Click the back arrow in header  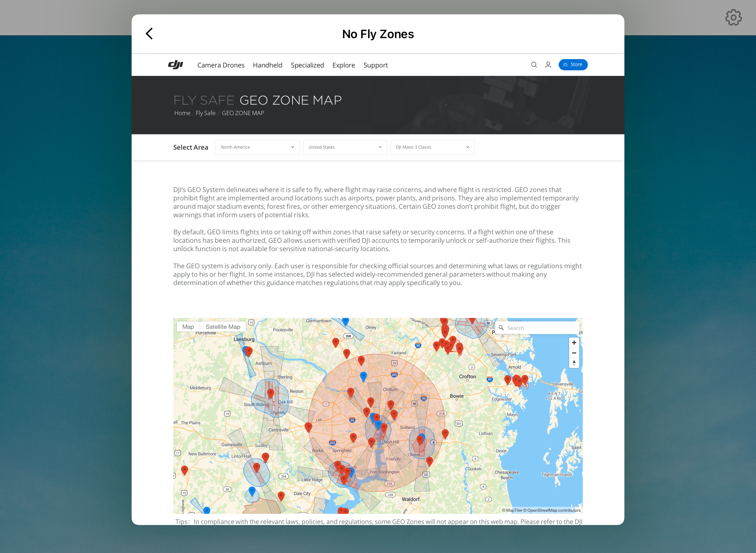click(149, 34)
